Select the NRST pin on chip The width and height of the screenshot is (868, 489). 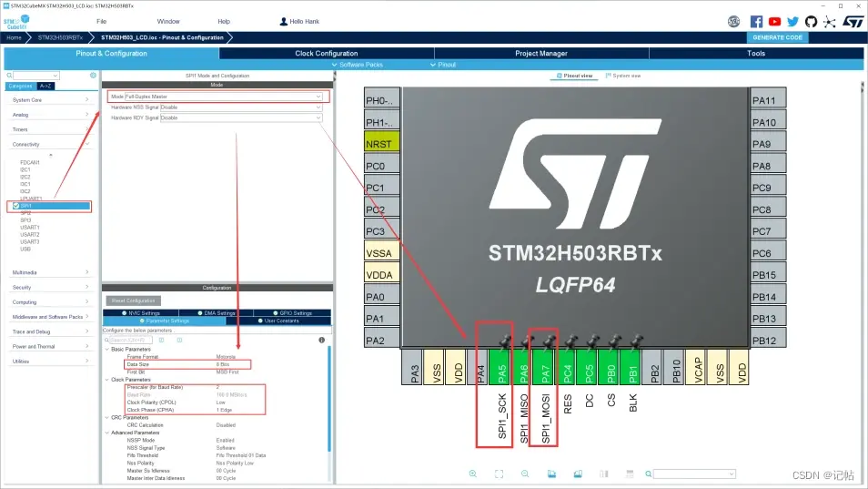click(x=381, y=144)
